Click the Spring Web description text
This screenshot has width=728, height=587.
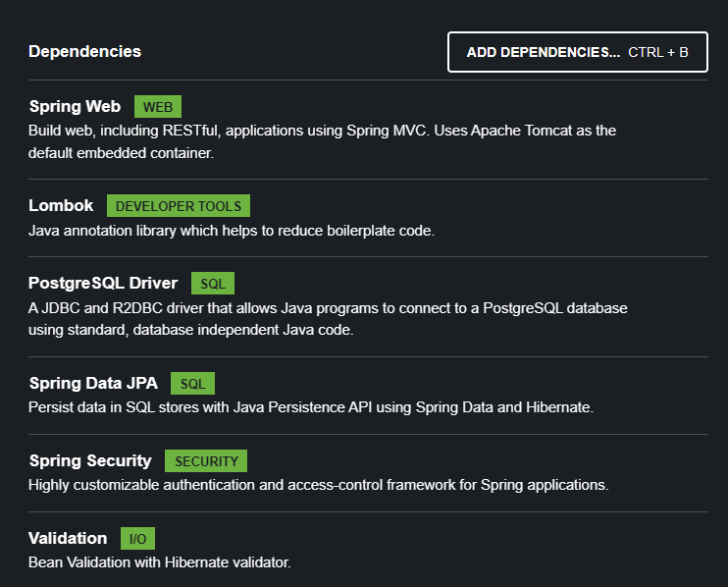(x=322, y=141)
